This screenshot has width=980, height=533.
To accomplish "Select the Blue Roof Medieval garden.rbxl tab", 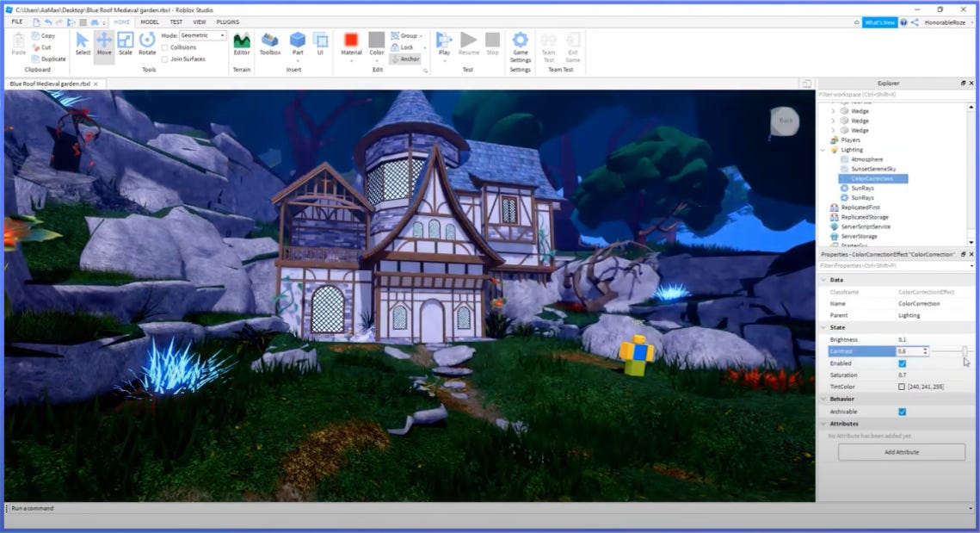I will click(50, 84).
